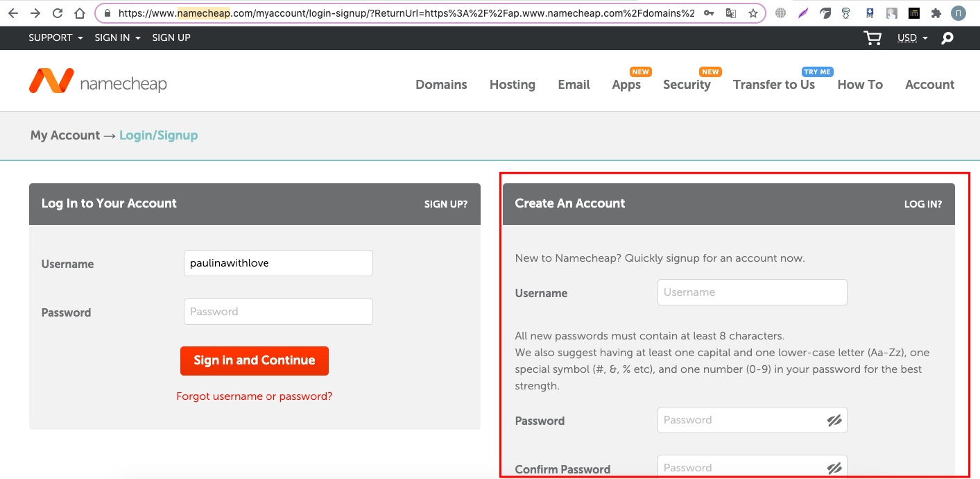Focus the signup Username field
980x479 pixels.
coord(753,292)
